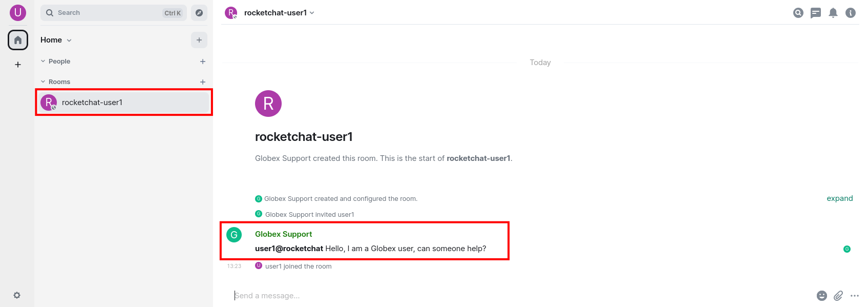
Task: Open notification bell options
Action: [x=833, y=13]
